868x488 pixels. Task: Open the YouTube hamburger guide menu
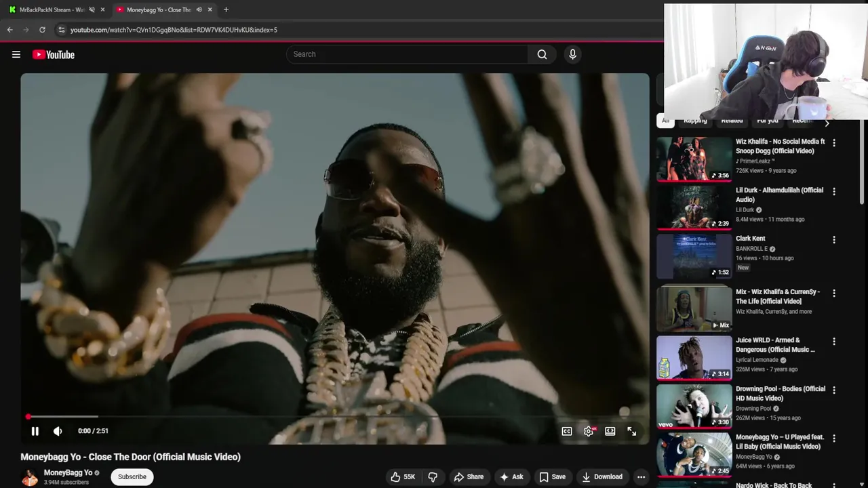pos(16,54)
